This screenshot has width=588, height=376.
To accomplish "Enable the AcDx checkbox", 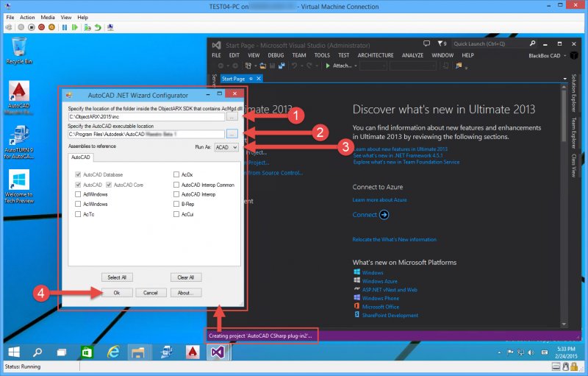I will click(x=176, y=174).
